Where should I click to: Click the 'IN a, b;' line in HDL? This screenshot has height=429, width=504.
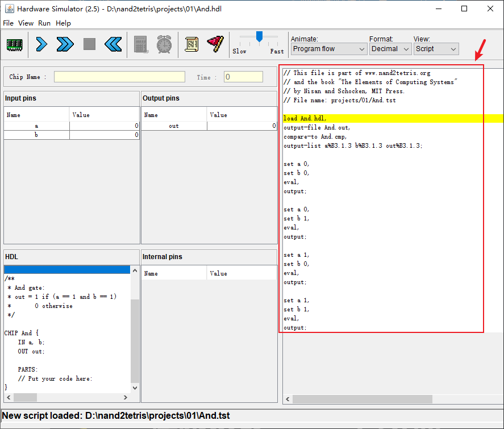31,342
